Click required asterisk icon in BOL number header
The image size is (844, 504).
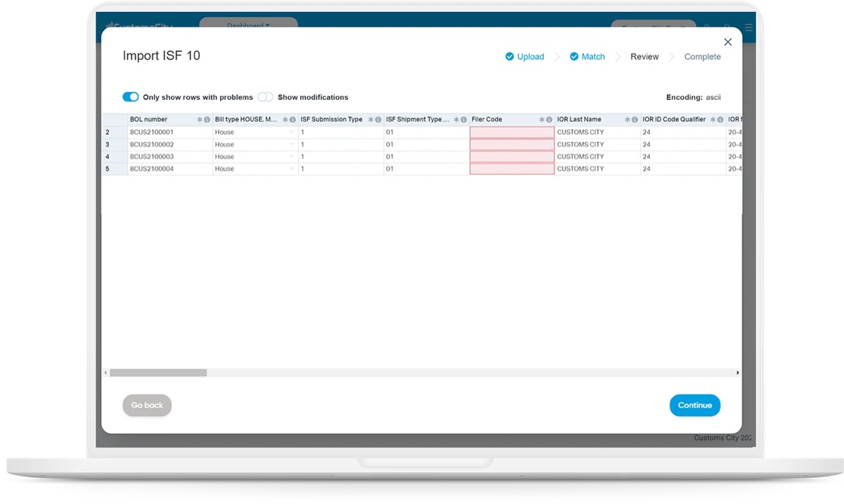[200, 120]
